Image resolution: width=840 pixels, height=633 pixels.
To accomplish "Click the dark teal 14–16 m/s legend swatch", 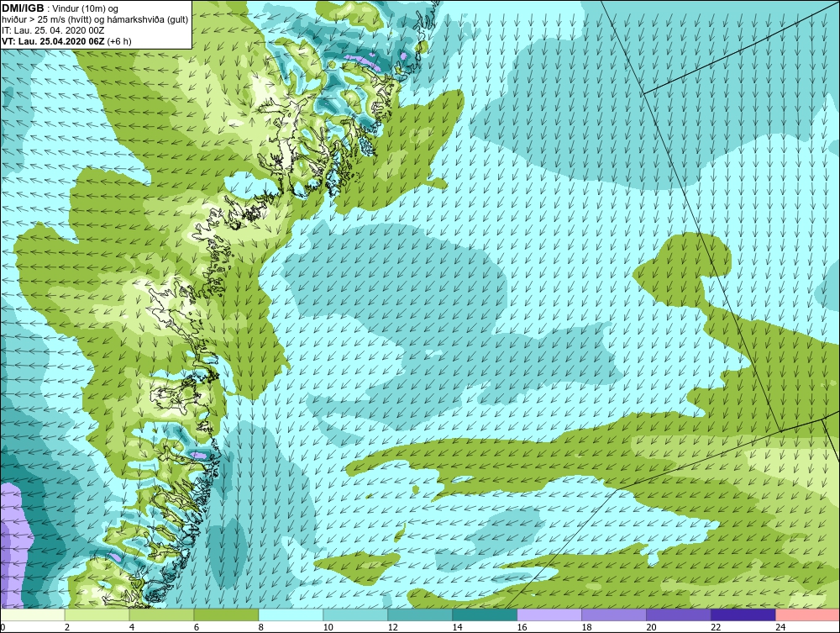I will click(x=485, y=615).
